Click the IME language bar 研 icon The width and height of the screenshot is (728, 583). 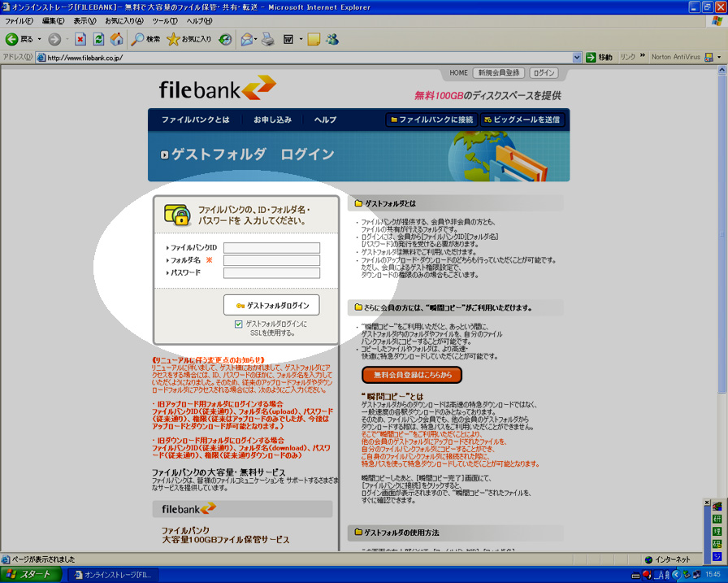click(717, 519)
